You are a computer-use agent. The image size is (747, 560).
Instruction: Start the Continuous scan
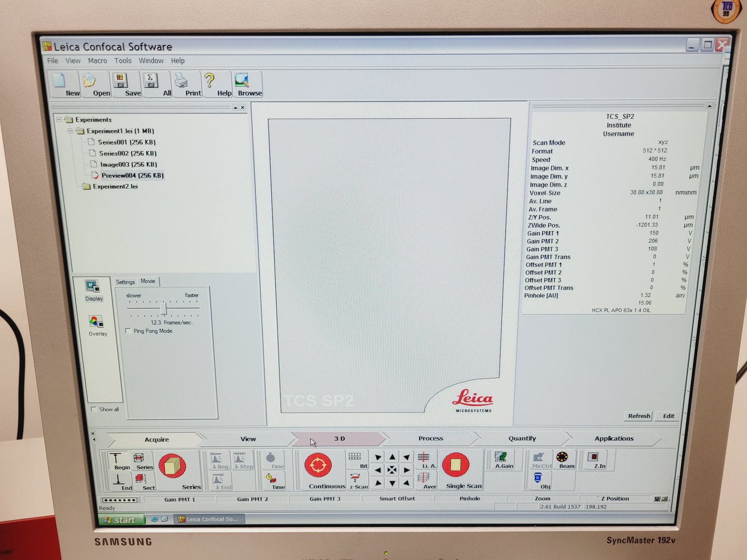click(x=318, y=466)
